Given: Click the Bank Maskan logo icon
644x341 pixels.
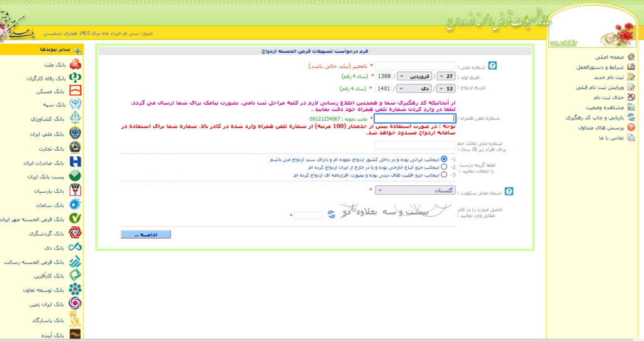Looking at the screenshot, I should pyautogui.click(x=75, y=90).
